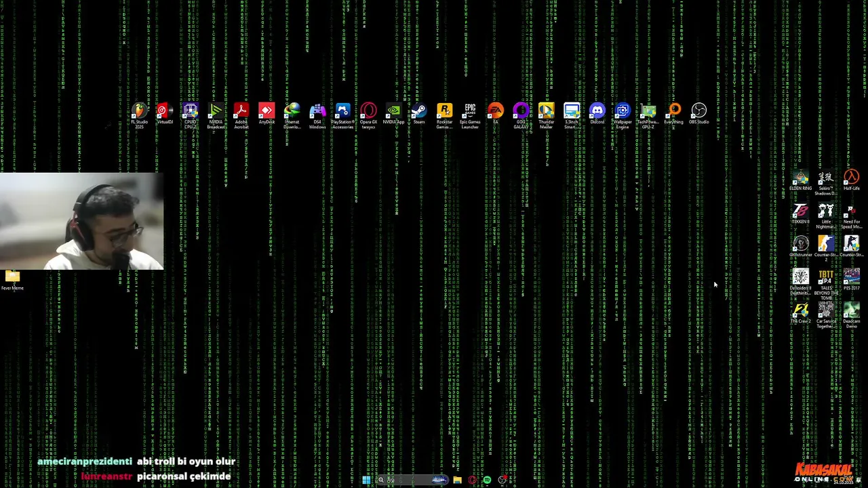This screenshot has width=868, height=488.
Task: Click the webcam overlay video
Action: pos(81,221)
